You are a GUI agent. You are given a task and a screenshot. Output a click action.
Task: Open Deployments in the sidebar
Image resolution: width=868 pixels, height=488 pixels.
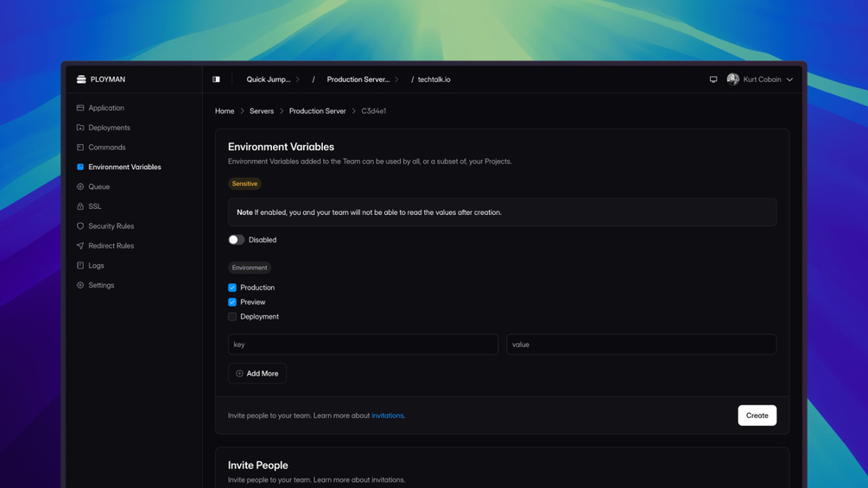pos(109,128)
